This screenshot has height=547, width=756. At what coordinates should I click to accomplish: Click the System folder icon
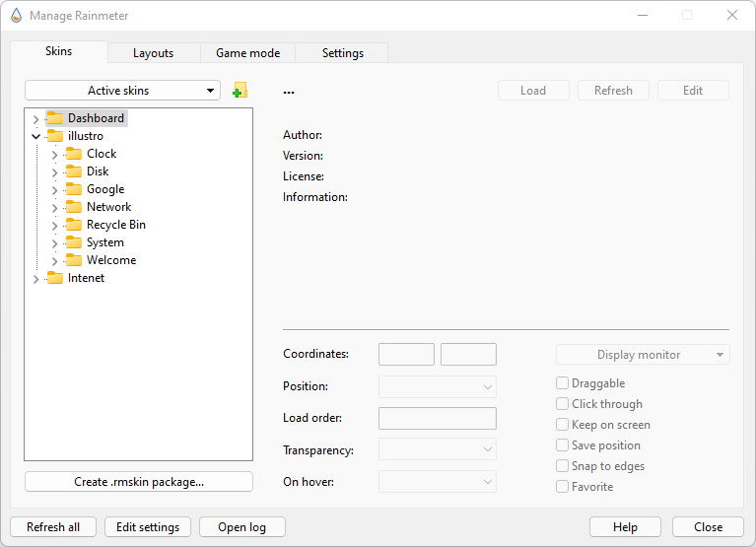point(74,242)
